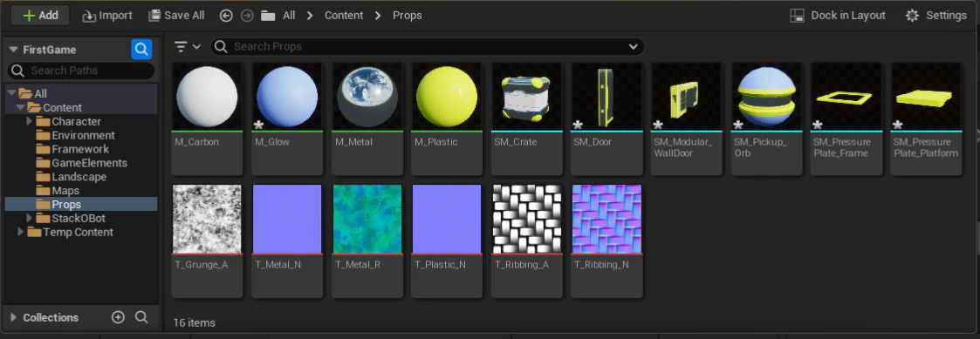Select the T_Metal_R texture thumbnail
This screenshot has width=980, height=339.
pos(367,219)
